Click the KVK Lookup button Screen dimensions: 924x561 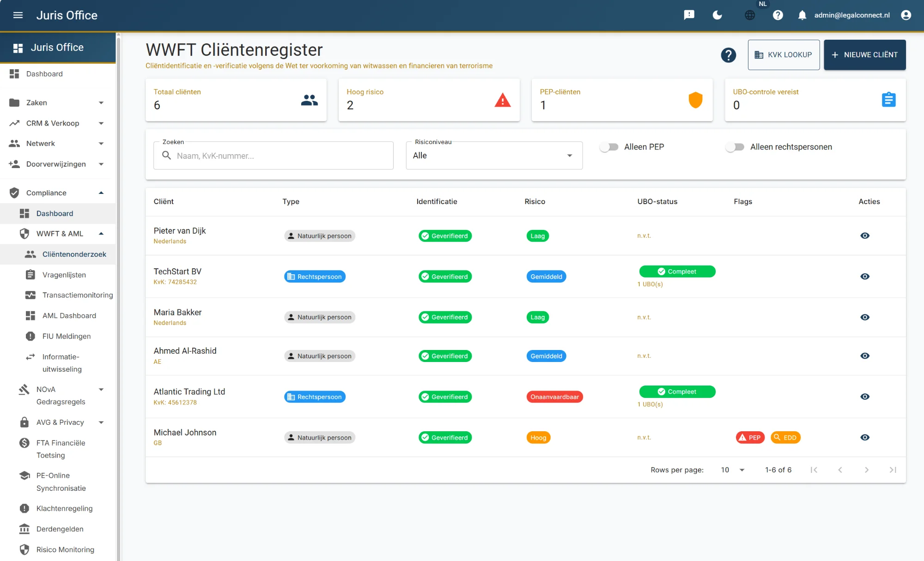[x=784, y=55]
